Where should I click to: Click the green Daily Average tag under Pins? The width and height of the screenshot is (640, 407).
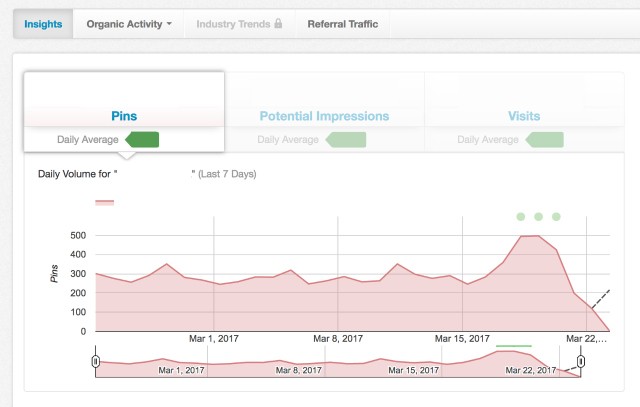141,139
